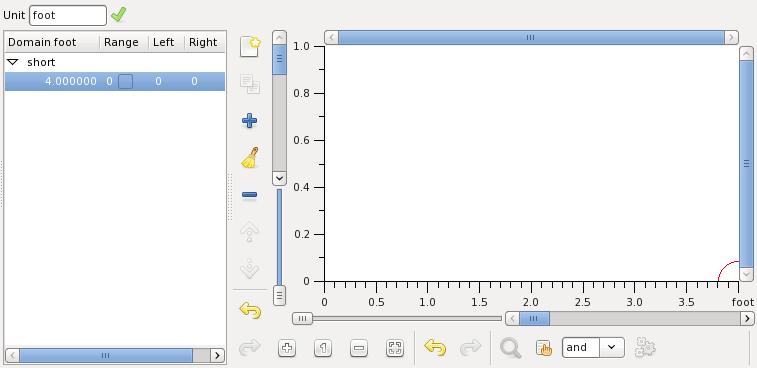Click the right arrow of the table's horizontal scrollbar
Image resolution: width=757 pixels, height=368 pixels.
(x=217, y=355)
